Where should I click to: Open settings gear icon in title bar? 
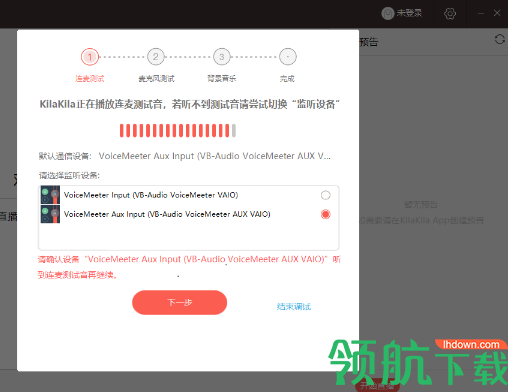pos(450,14)
